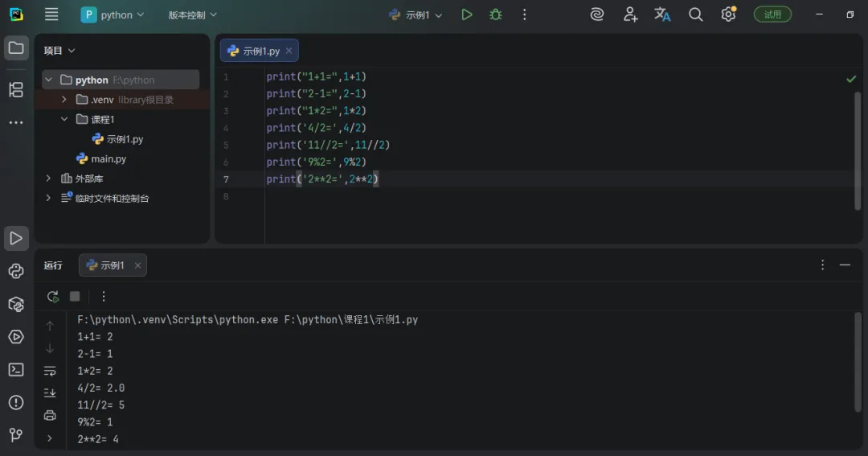Close the 示例1.py editor tab
The width and height of the screenshot is (868, 456).
(x=289, y=51)
